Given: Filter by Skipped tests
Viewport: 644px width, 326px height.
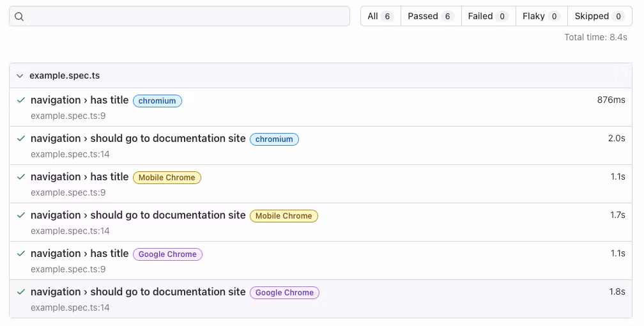Looking at the screenshot, I should tap(600, 16).
